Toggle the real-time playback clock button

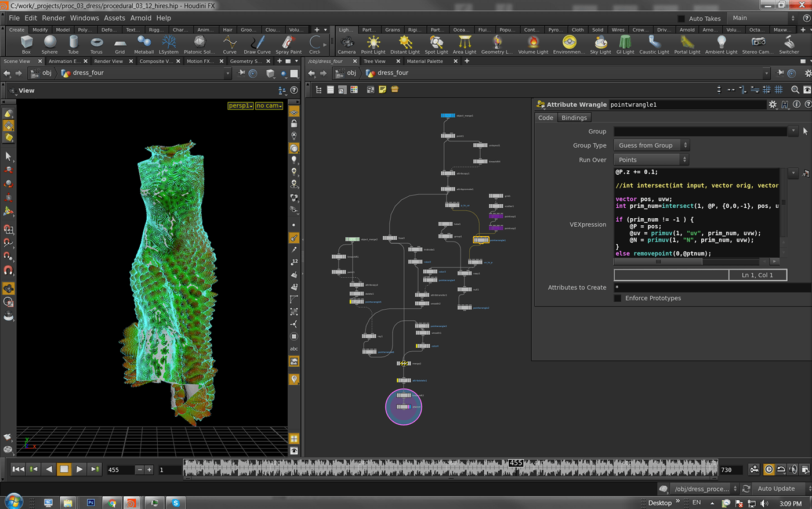[768, 470]
